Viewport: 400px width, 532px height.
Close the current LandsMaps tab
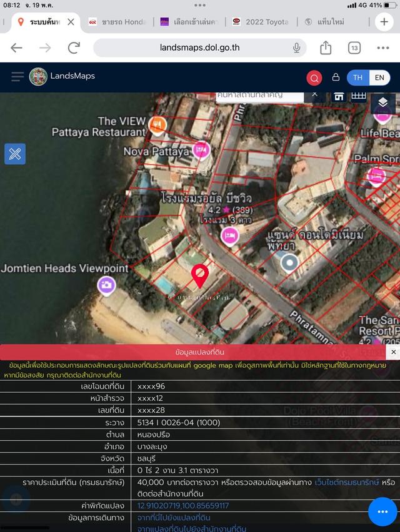point(71,22)
